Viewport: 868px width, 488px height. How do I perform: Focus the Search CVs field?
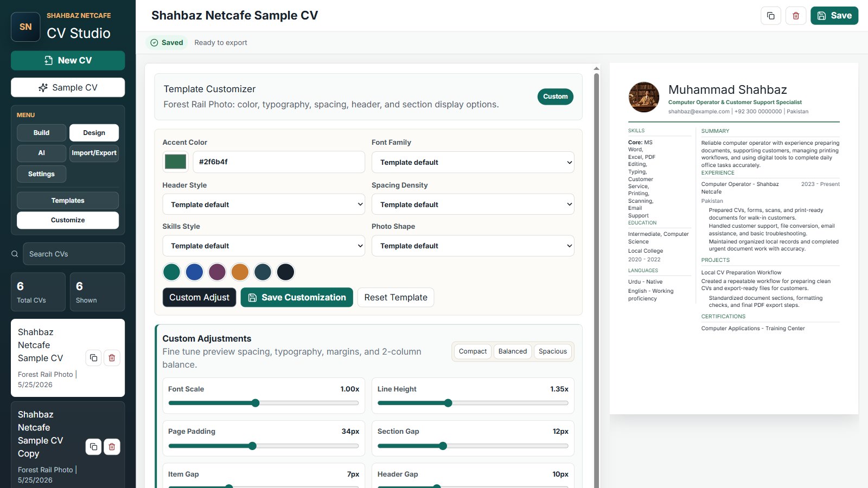point(73,254)
